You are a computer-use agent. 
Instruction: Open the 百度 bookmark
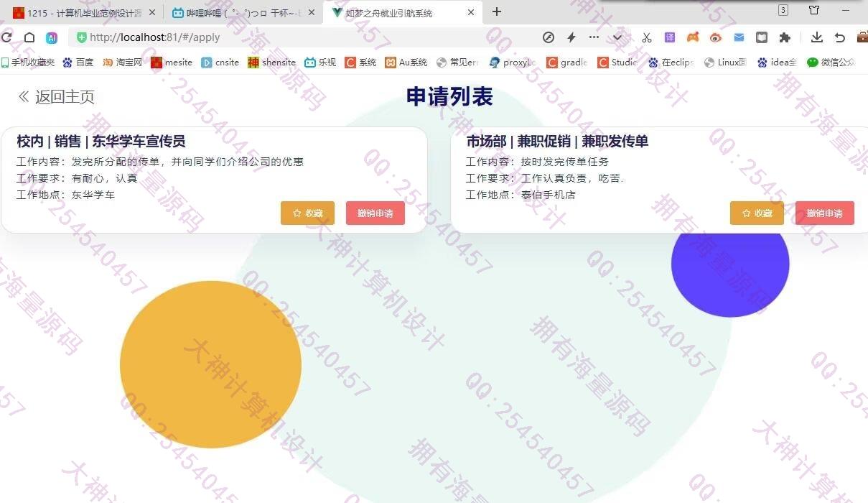point(78,63)
